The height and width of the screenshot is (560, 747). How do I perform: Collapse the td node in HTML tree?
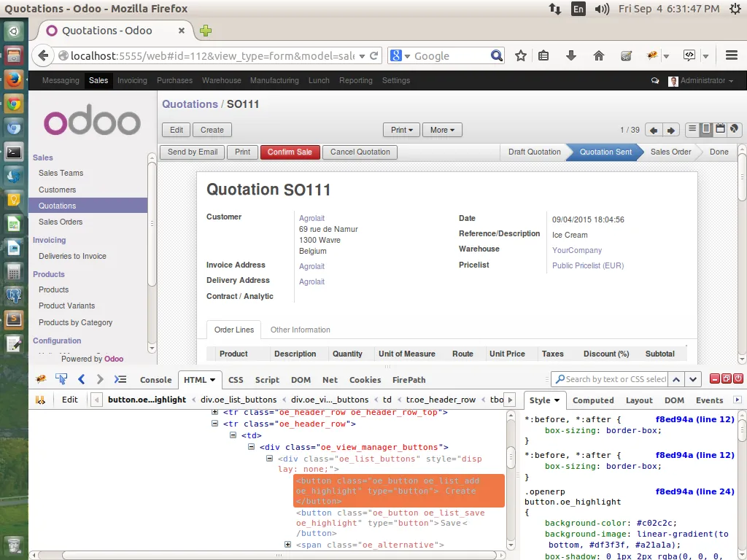pos(233,435)
